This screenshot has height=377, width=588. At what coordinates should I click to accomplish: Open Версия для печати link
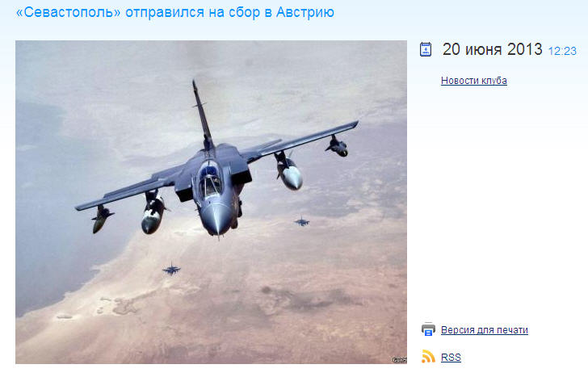click(485, 330)
